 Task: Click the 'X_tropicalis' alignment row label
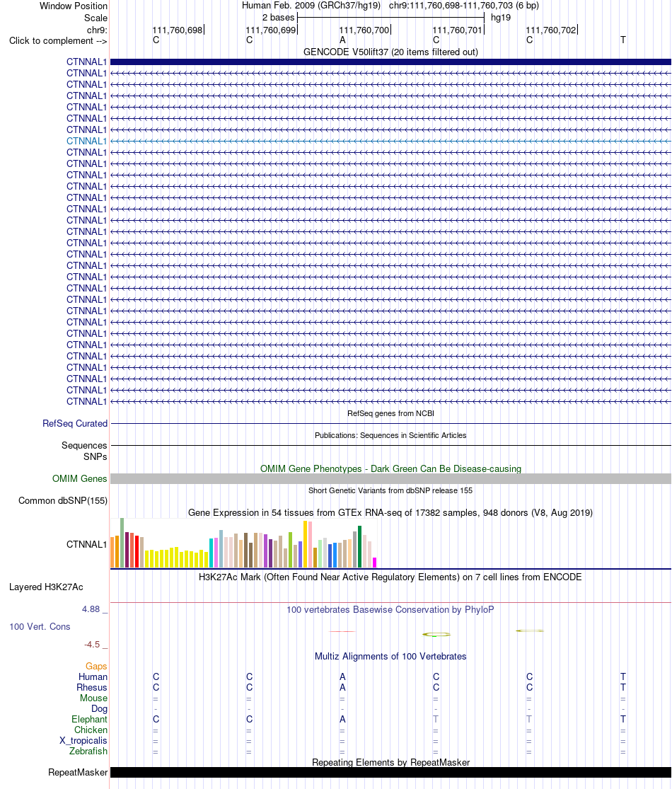[83, 740]
